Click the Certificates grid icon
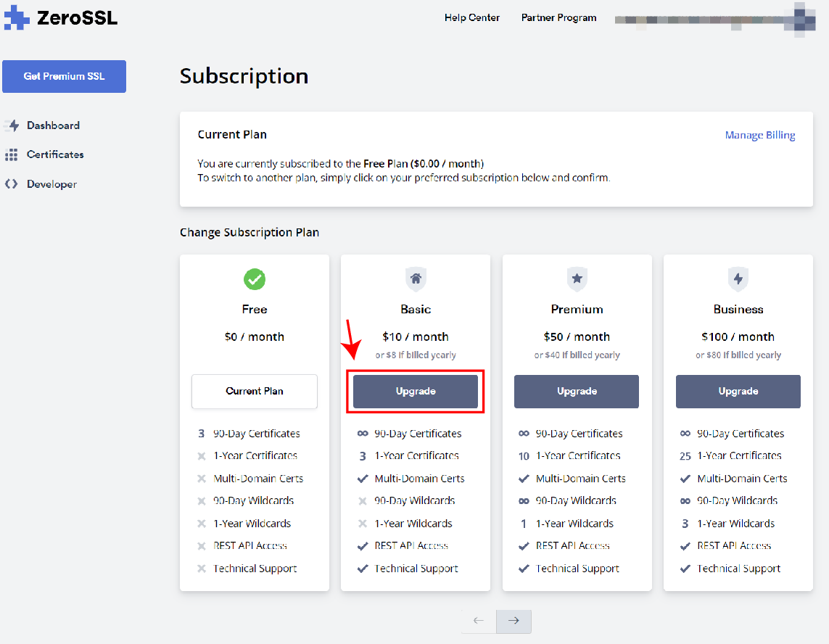 pos(12,154)
